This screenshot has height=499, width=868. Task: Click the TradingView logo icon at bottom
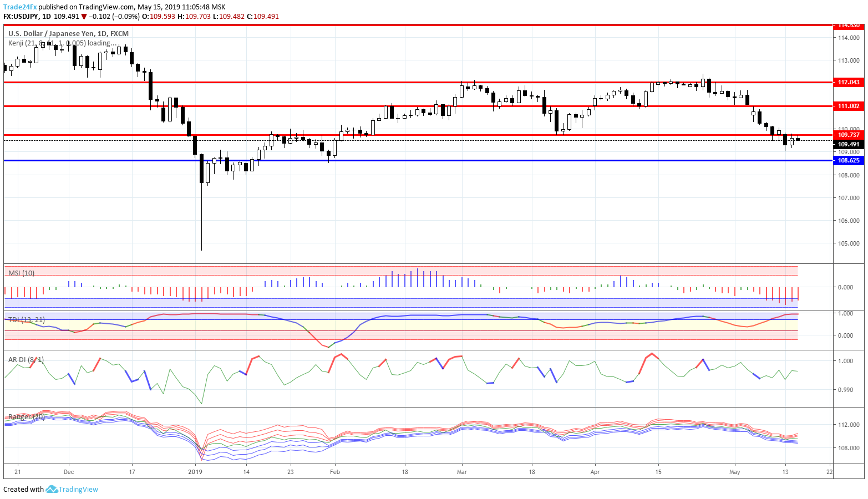click(x=52, y=489)
